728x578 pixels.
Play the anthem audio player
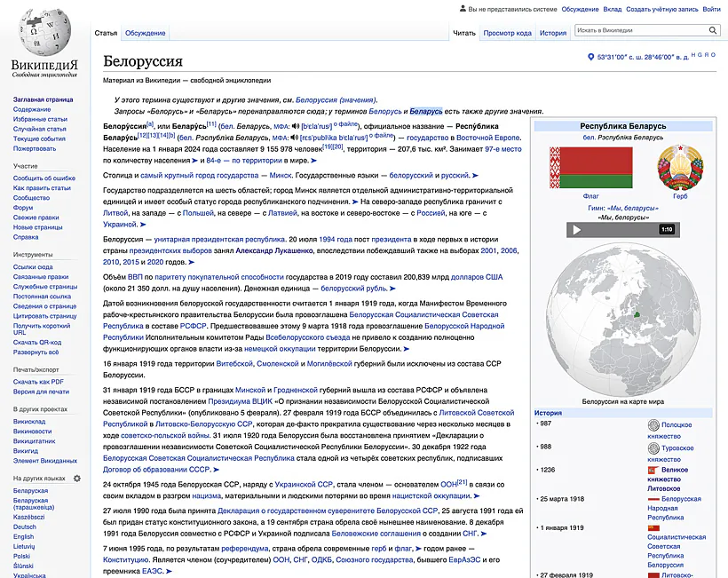575,230
